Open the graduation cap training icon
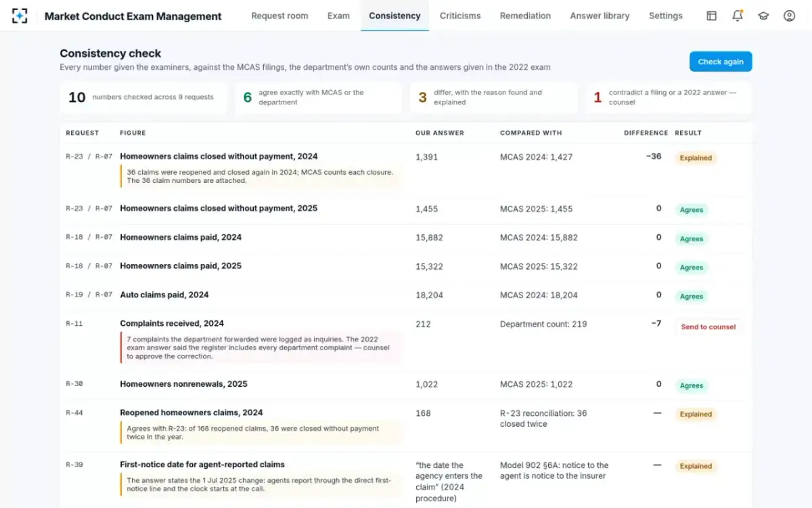Screen dimensions: 812x508 (763, 16)
